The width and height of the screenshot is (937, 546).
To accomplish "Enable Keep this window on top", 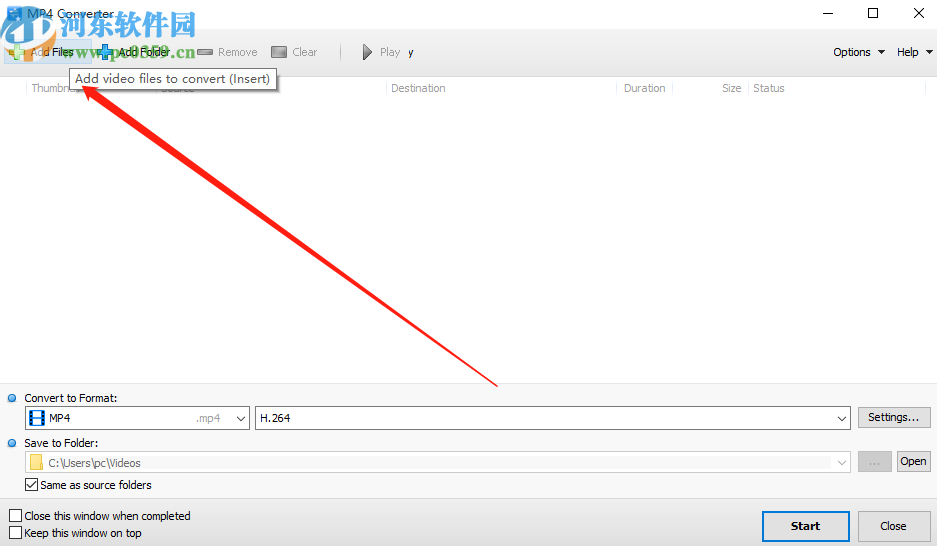I will (x=16, y=532).
